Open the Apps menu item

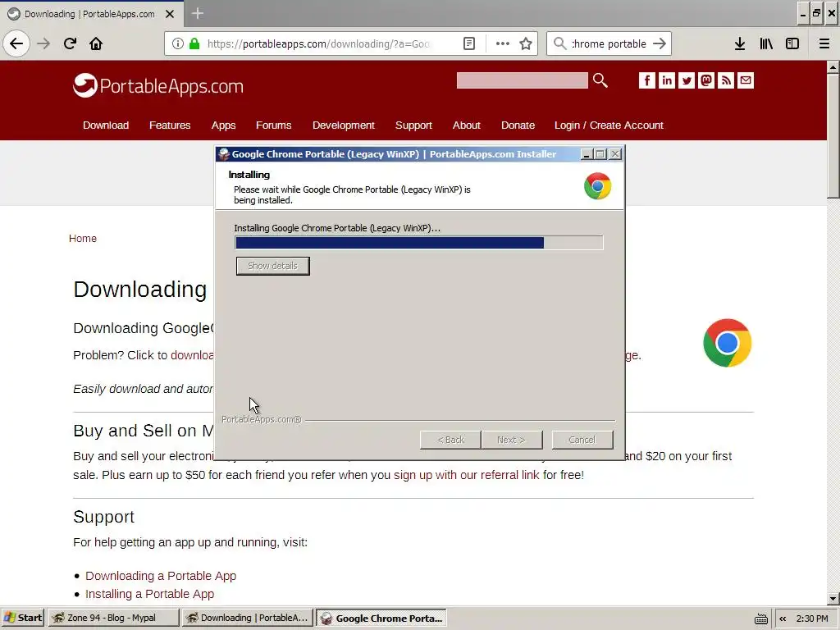coord(223,125)
